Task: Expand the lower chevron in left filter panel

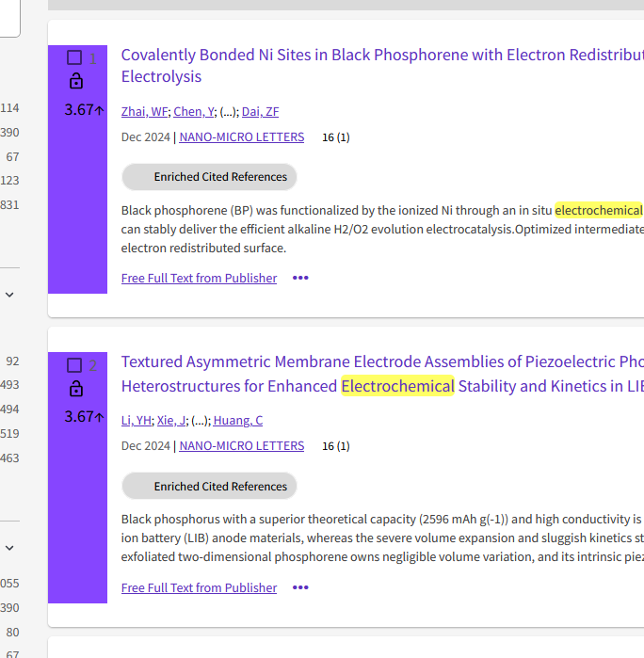Action: coord(9,547)
